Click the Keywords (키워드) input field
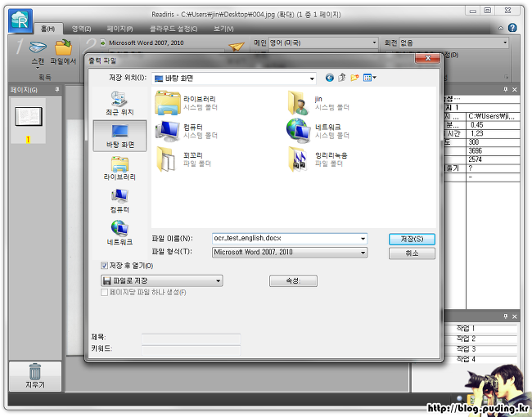 pyautogui.click(x=191, y=350)
